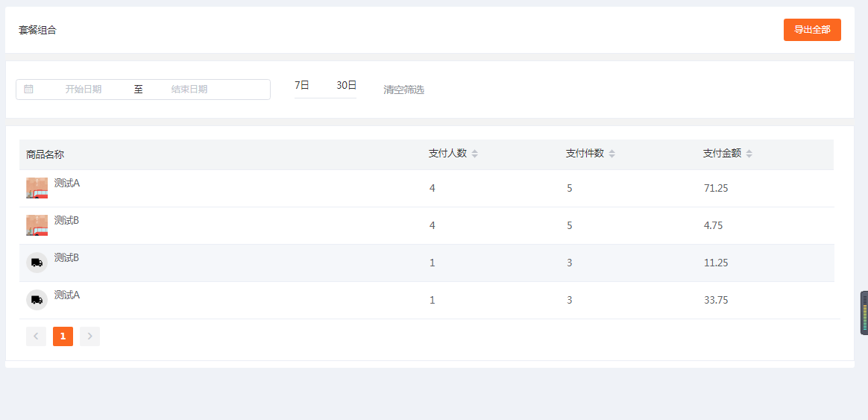
Task: Clear filters via 清空筛选 link
Action: (404, 90)
